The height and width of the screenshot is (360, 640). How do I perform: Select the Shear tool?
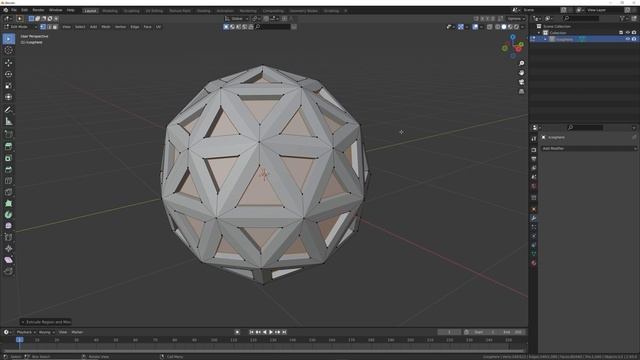[9, 260]
